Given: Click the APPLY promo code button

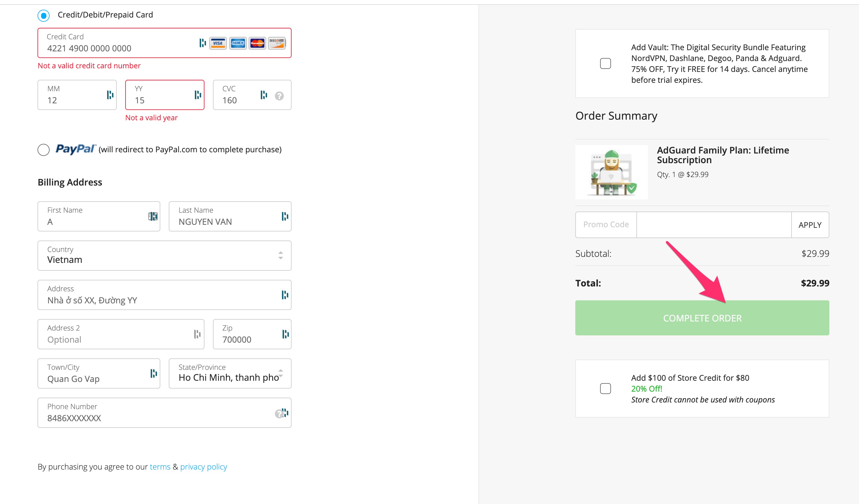Looking at the screenshot, I should (810, 225).
